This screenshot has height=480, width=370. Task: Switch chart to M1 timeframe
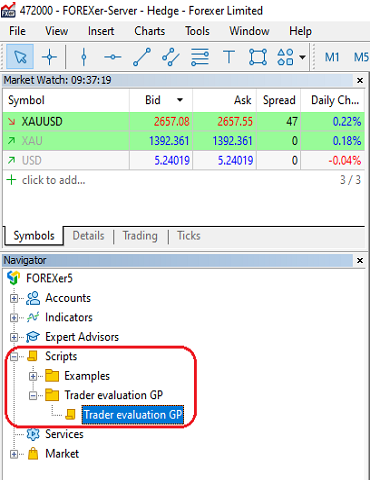click(x=332, y=57)
